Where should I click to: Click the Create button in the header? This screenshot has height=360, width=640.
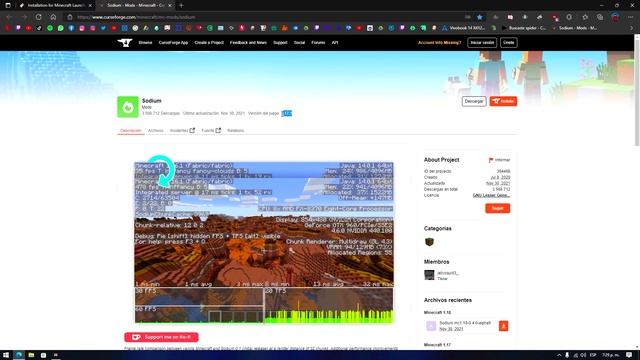[509, 42]
